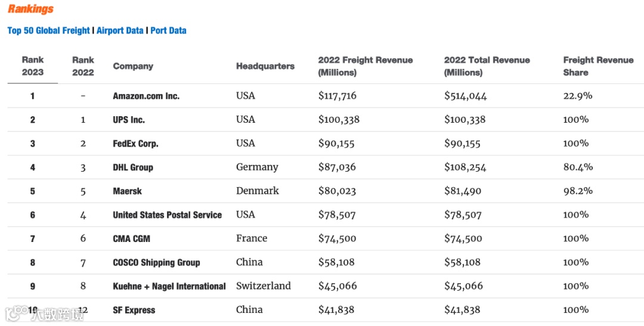Click United States Postal Service row name
The height and width of the screenshot is (326, 644).
(167, 215)
